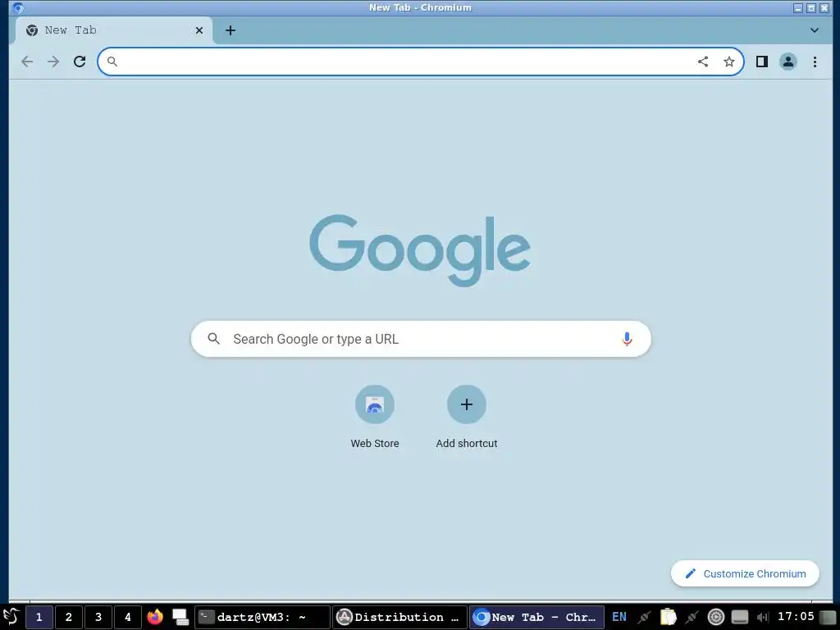Go back using the back arrow
840x630 pixels.
(27, 62)
